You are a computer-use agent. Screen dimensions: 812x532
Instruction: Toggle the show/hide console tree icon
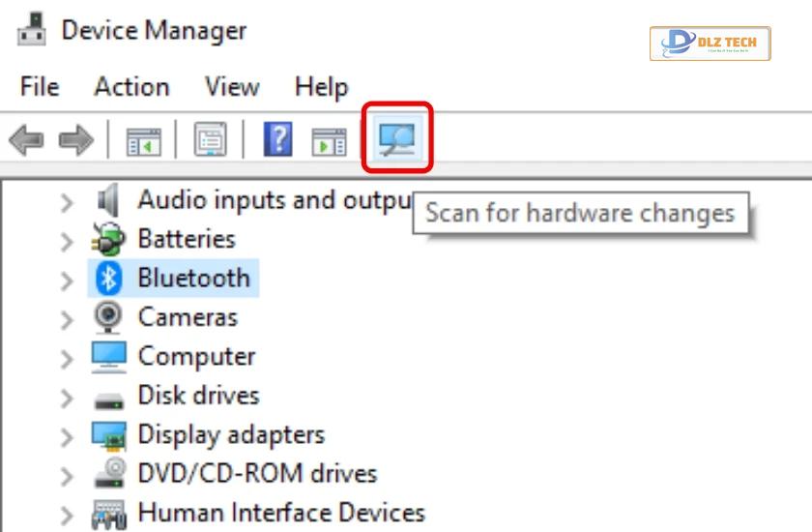click(143, 141)
